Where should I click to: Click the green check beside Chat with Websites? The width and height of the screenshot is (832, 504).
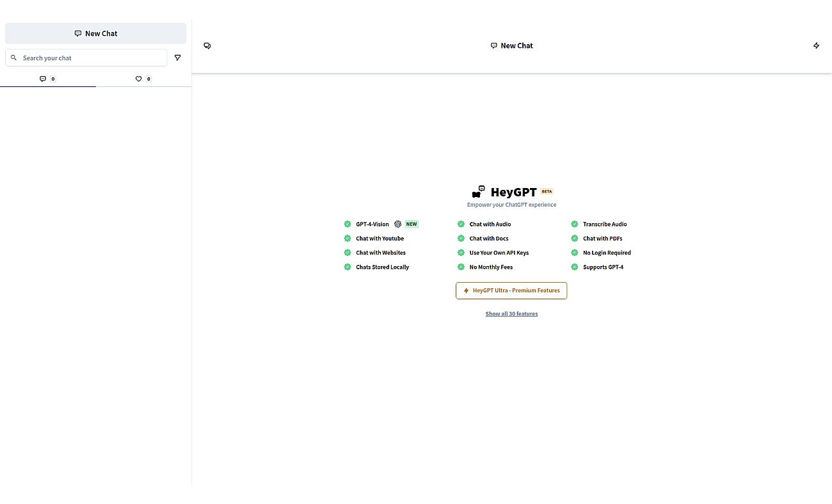tap(348, 253)
